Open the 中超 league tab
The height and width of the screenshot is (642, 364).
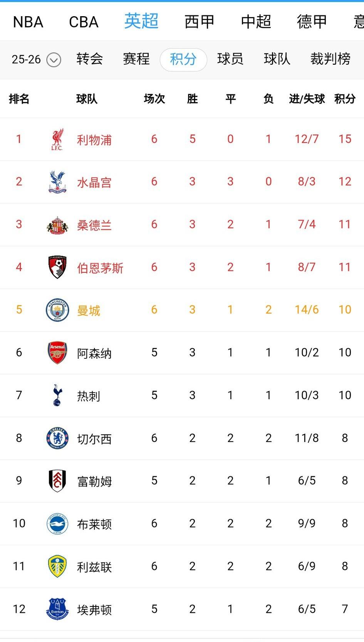pyautogui.click(x=256, y=22)
